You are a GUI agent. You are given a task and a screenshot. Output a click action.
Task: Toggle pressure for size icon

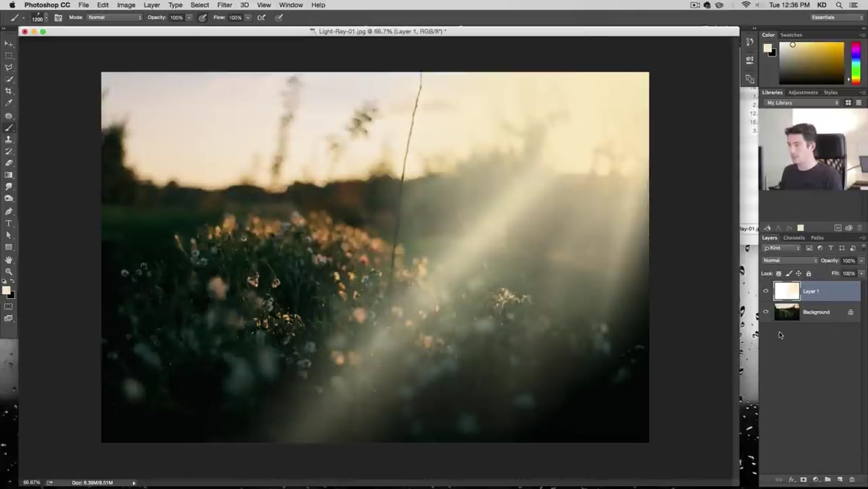(279, 17)
